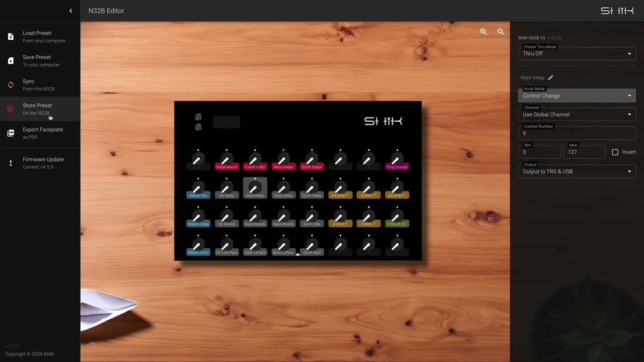Image resolution: width=644 pixels, height=362 pixels.
Task: Click the Sync from N32B icon
Action: tap(11, 85)
